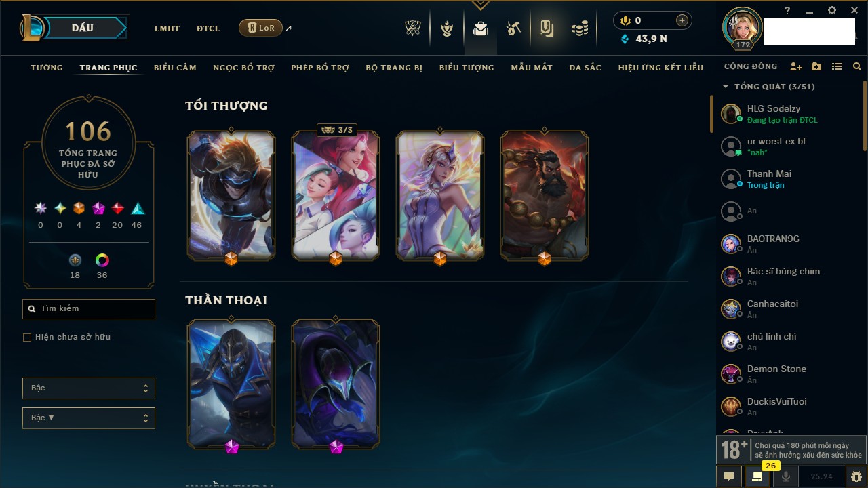Click the 'Tìm kiếm' search field
This screenshot has height=488, width=868.
[x=89, y=309]
